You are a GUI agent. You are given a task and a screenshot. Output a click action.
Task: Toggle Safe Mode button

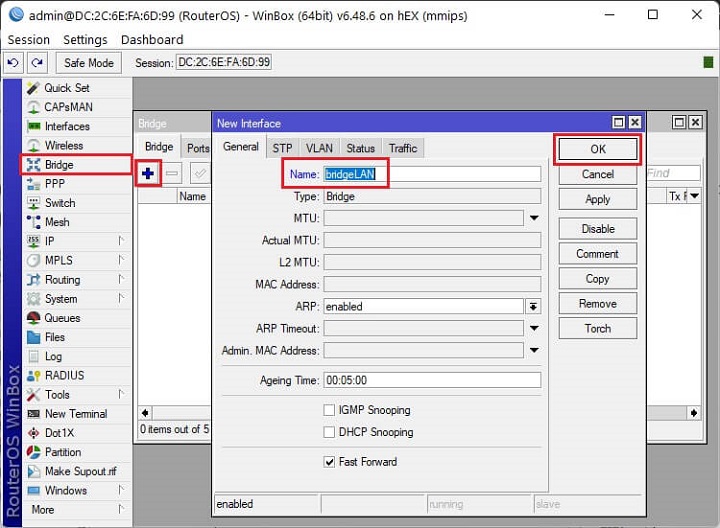coord(89,63)
